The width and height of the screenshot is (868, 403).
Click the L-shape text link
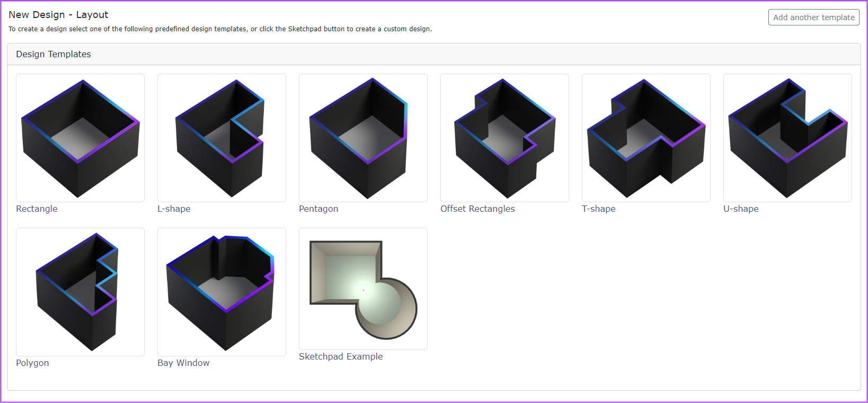click(x=174, y=209)
